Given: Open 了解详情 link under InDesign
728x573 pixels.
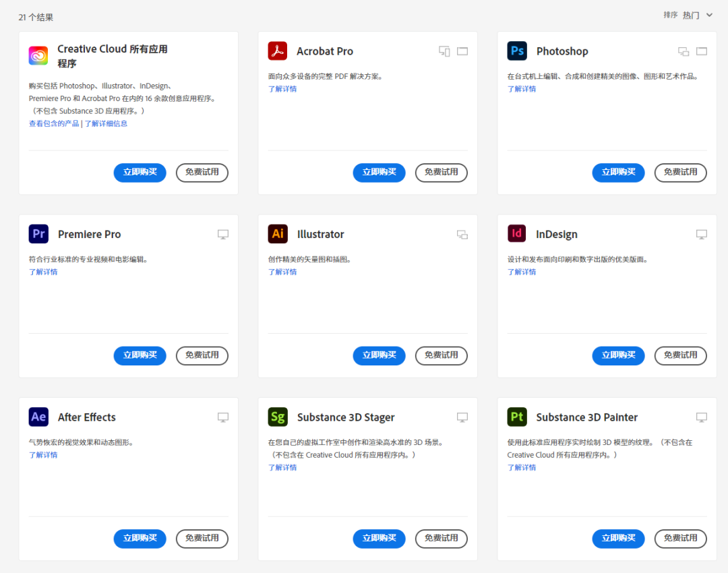Looking at the screenshot, I should click(521, 272).
